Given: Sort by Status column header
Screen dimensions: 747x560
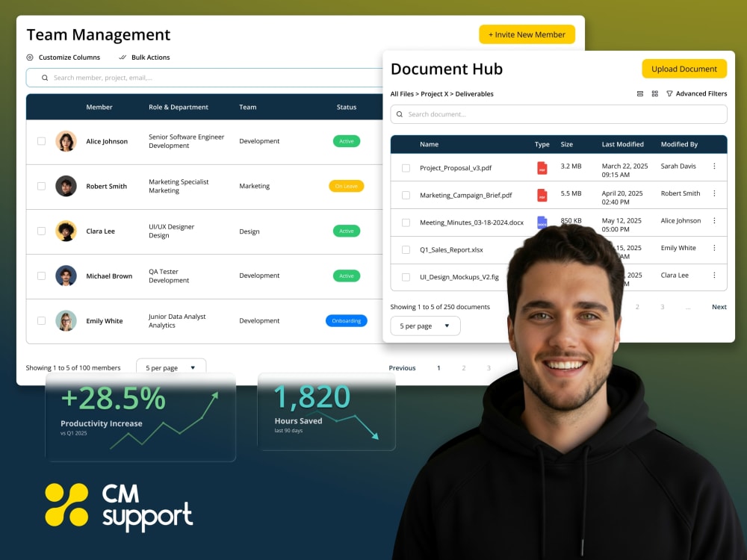Looking at the screenshot, I should tap(347, 107).
